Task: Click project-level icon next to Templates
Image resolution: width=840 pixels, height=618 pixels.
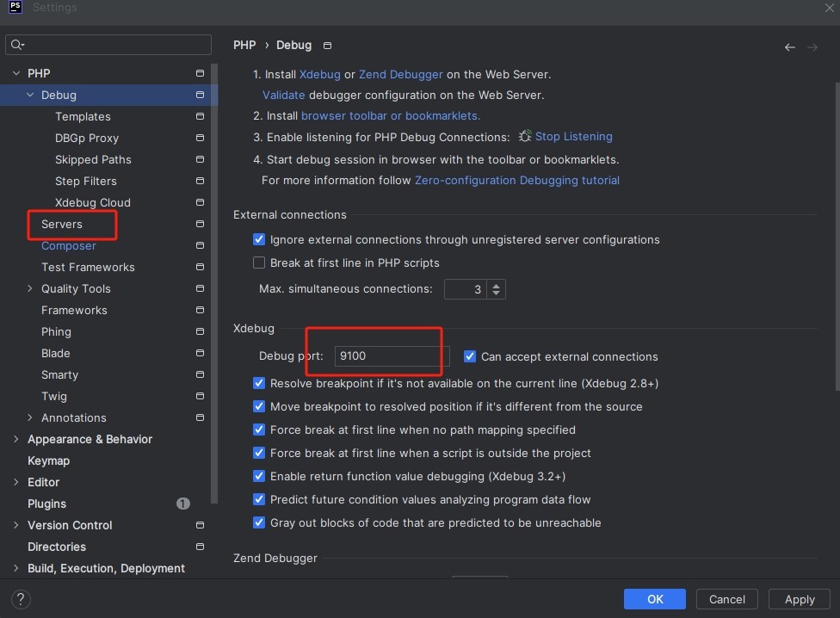Action: click(200, 116)
